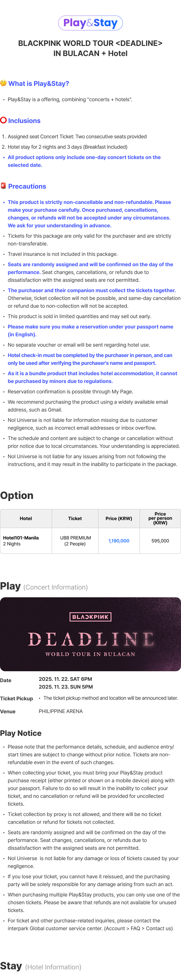181x980 pixels.
Task: Click the UBB PREMIUM ticket cell
Action: coord(75,541)
